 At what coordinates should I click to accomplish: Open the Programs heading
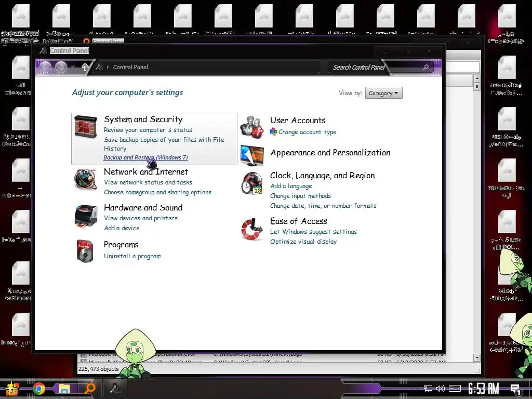point(121,245)
